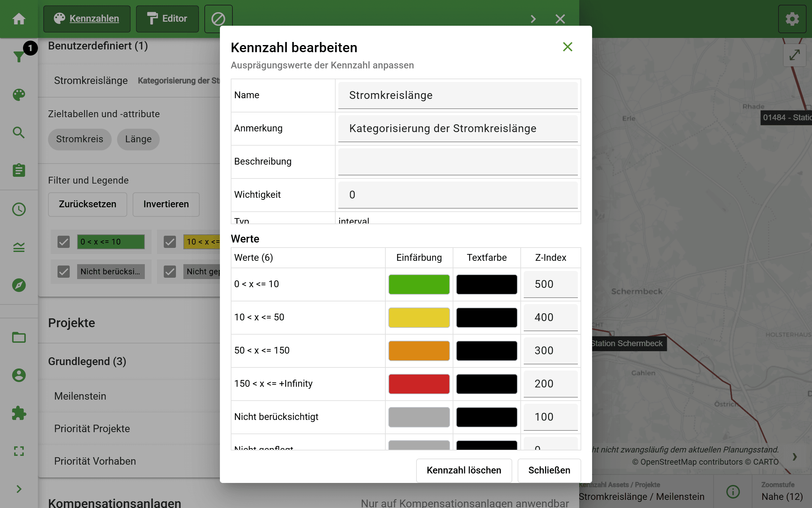Open the clipboard panel in sidebar
The image size is (812, 508).
click(19, 170)
